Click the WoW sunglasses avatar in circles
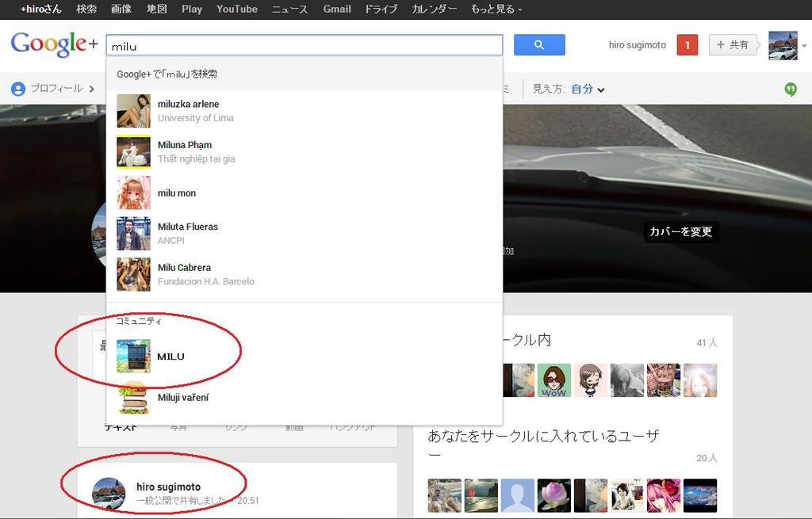Viewport: 812px width, 519px height. click(x=554, y=380)
